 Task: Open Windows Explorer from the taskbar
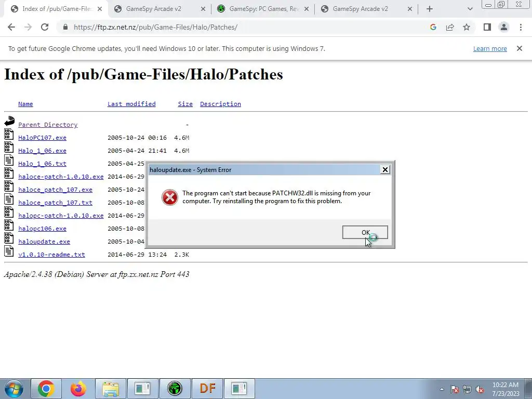tap(111, 389)
